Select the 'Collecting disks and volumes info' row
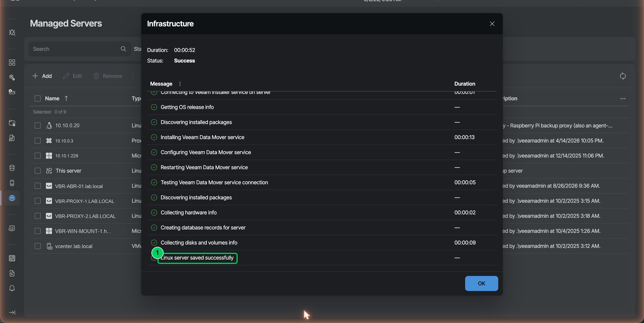Image resolution: width=644 pixels, height=323 pixels. click(322, 243)
